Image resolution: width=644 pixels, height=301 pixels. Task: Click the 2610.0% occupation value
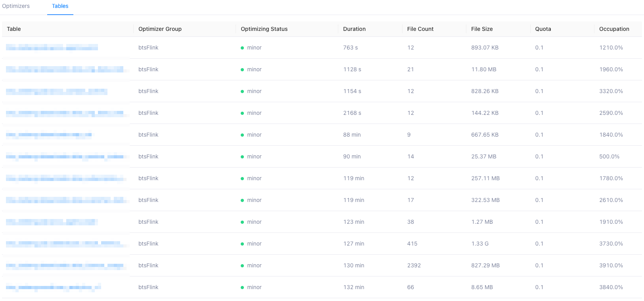point(611,200)
